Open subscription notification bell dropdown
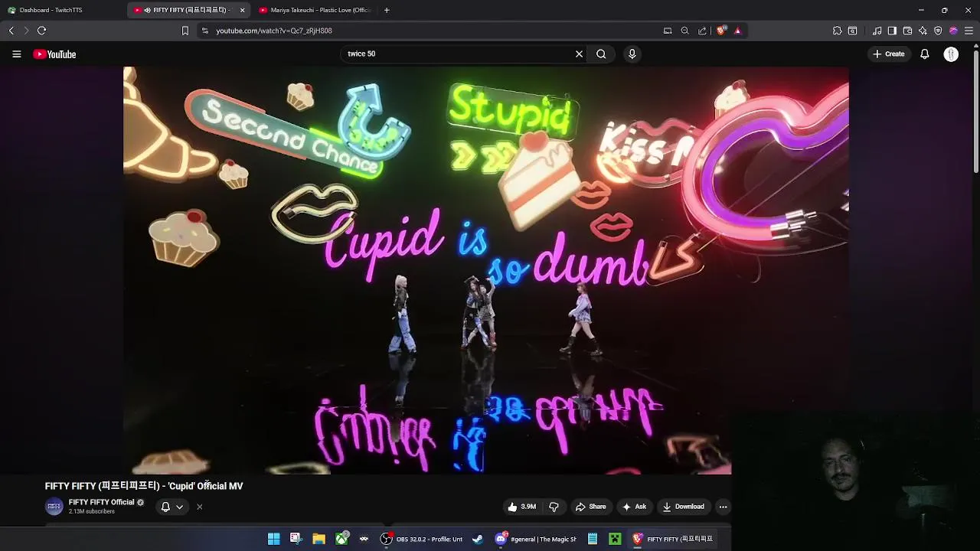 click(x=171, y=507)
